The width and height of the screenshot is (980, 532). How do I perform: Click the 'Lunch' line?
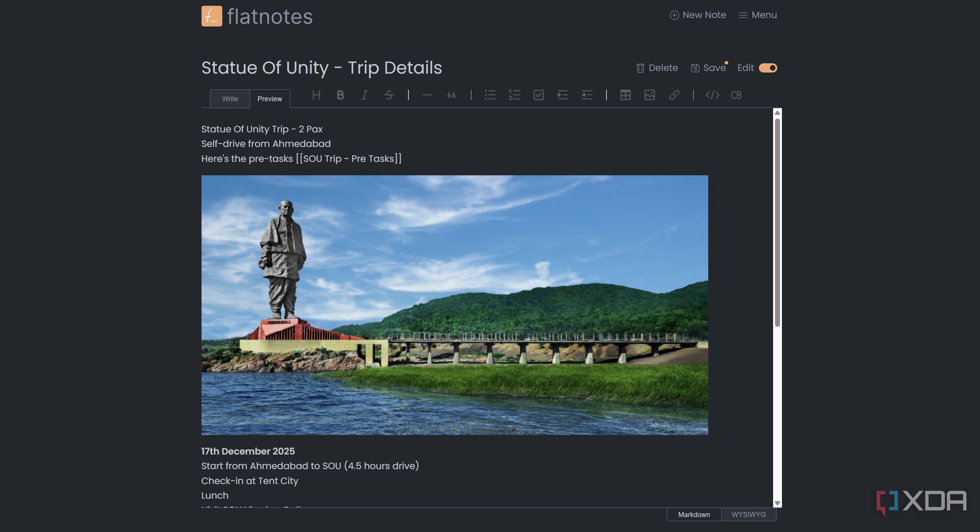point(215,495)
